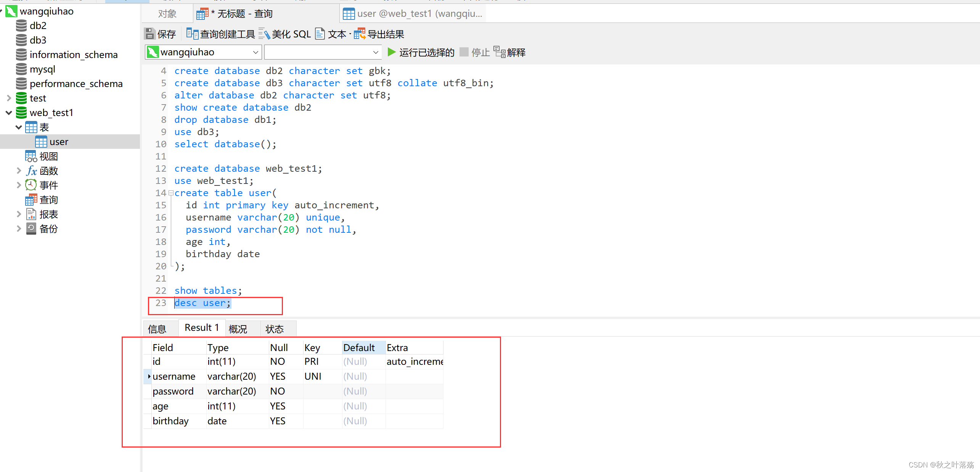This screenshot has height=472, width=980.
Task: Click the 查询创建工具 button label
Action: [x=227, y=34]
